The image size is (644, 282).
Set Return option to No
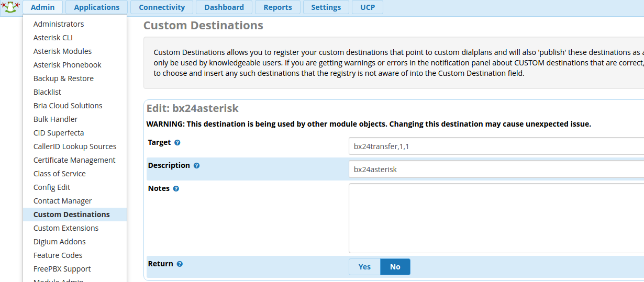[395, 267]
